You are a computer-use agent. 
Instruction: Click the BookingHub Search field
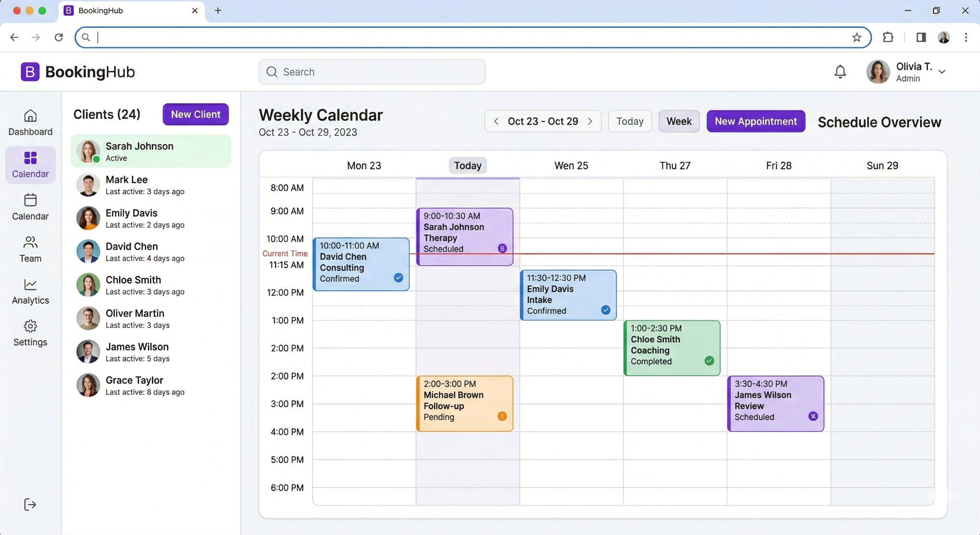[x=372, y=72]
